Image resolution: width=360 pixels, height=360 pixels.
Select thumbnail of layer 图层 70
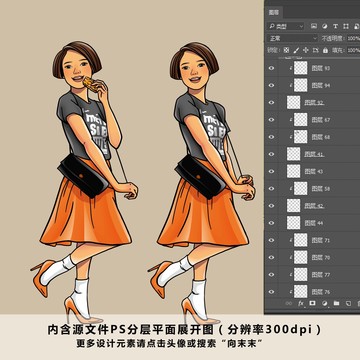click(301, 257)
